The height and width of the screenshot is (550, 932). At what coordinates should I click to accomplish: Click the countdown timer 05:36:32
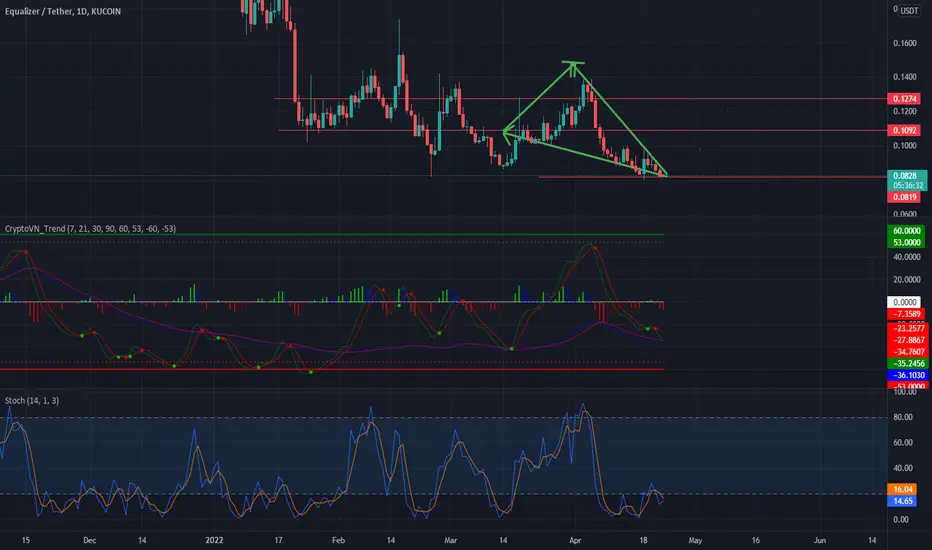pos(908,186)
